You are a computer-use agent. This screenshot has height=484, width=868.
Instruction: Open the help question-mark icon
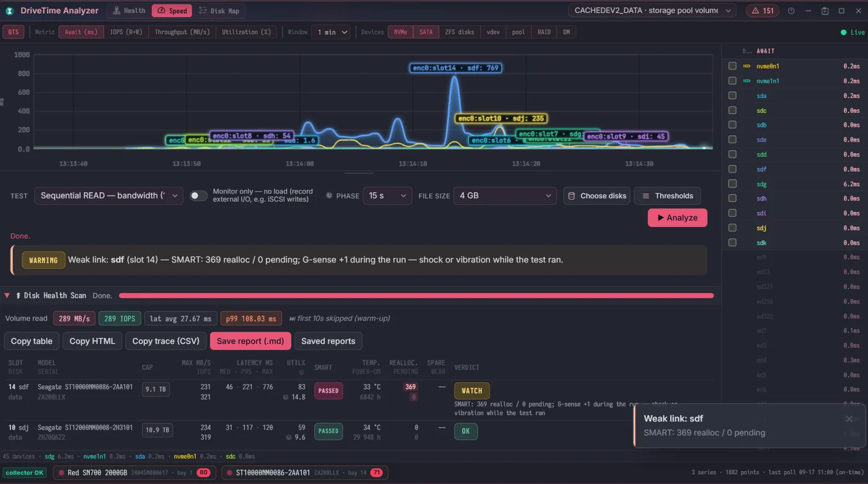[791, 11]
